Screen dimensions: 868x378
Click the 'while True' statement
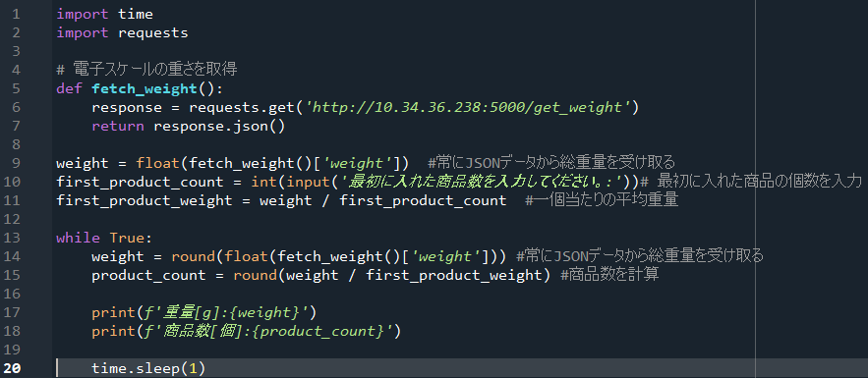104,238
